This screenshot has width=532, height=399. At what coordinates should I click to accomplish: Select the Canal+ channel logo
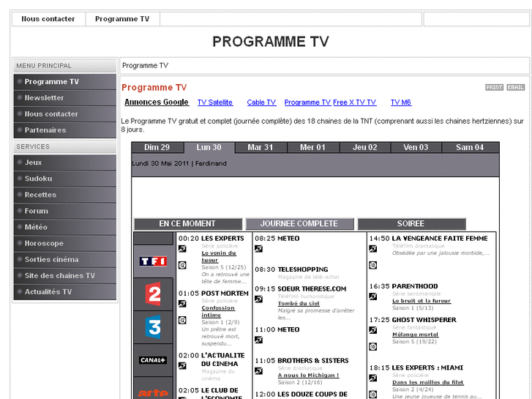point(154,360)
